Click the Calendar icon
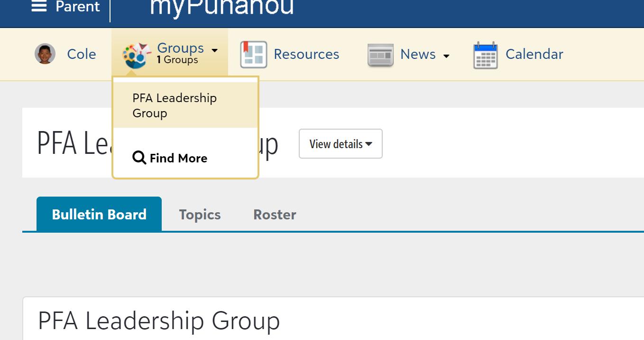 coord(486,55)
